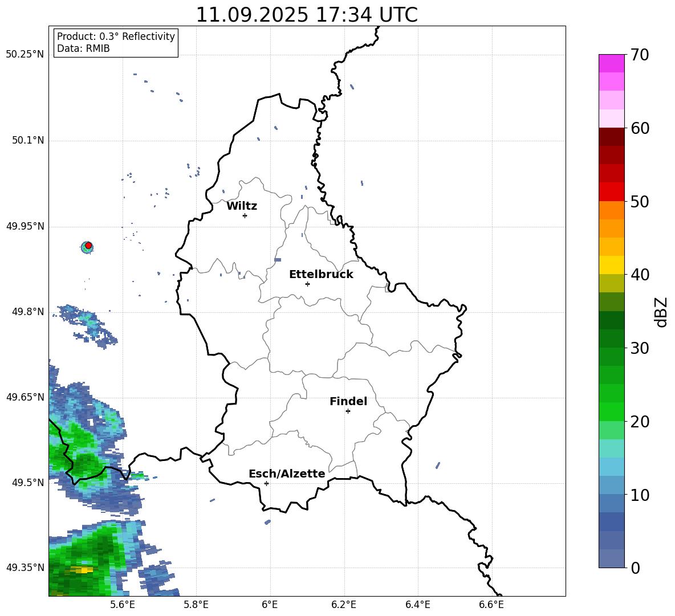Click the 5.8°E longitude label

[x=196, y=605]
